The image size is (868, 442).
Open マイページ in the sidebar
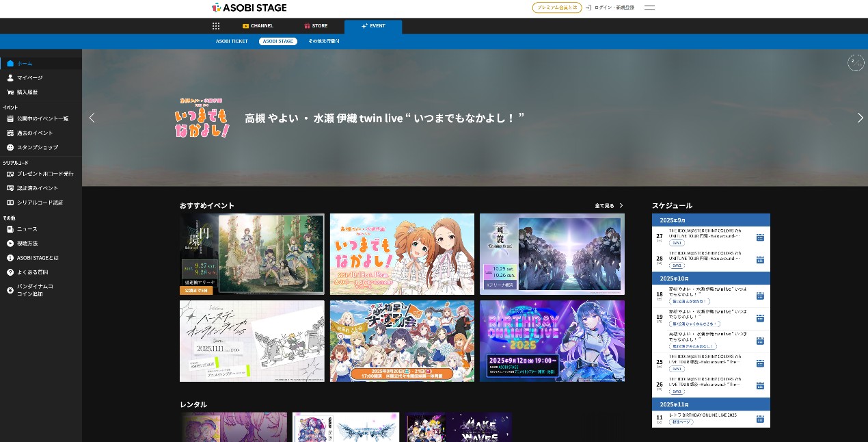[29, 78]
